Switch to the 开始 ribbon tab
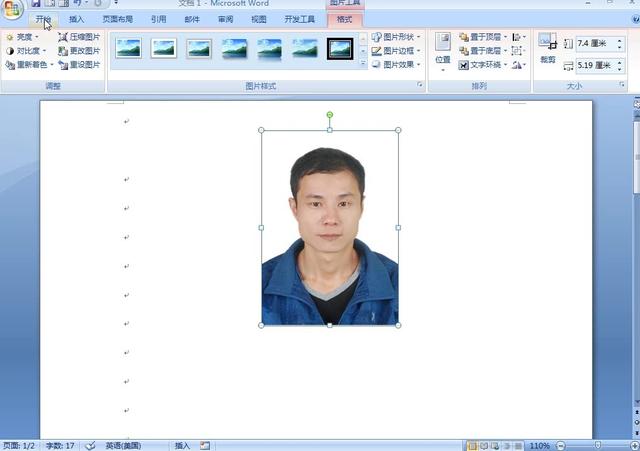The height and width of the screenshot is (451, 640). pos(43,19)
